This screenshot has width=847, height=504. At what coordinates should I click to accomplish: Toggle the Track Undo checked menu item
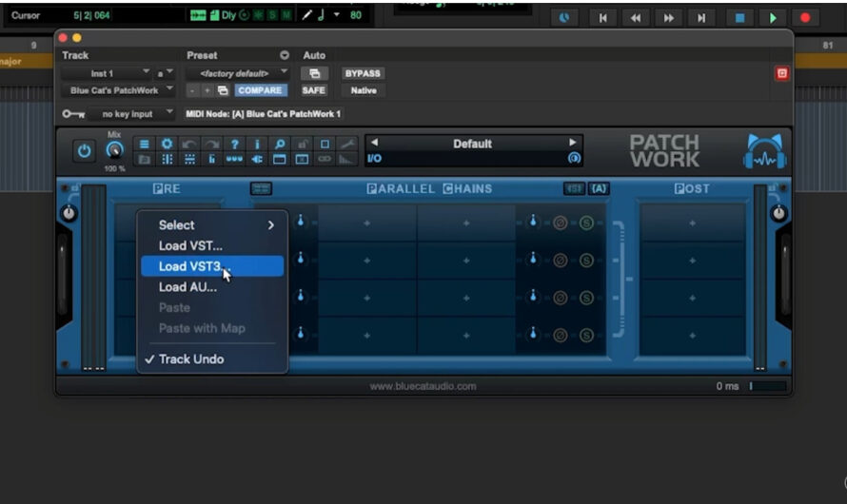(212, 359)
